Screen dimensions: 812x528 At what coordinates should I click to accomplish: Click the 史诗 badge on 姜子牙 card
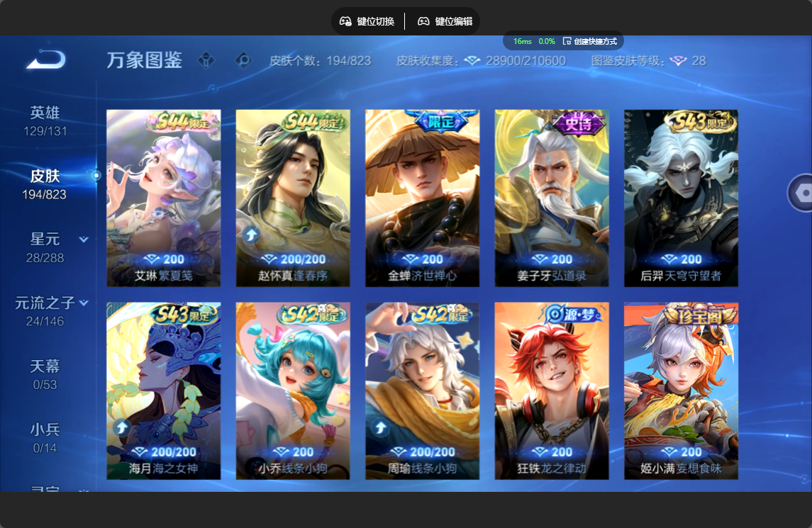click(x=577, y=123)
